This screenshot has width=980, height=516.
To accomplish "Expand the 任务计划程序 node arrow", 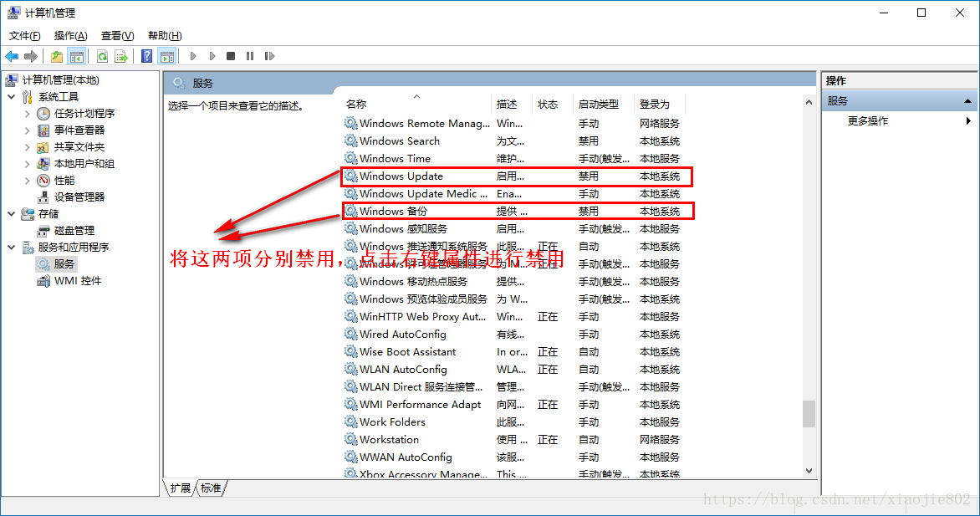I will pyautogui.click(x=27, y=114).
